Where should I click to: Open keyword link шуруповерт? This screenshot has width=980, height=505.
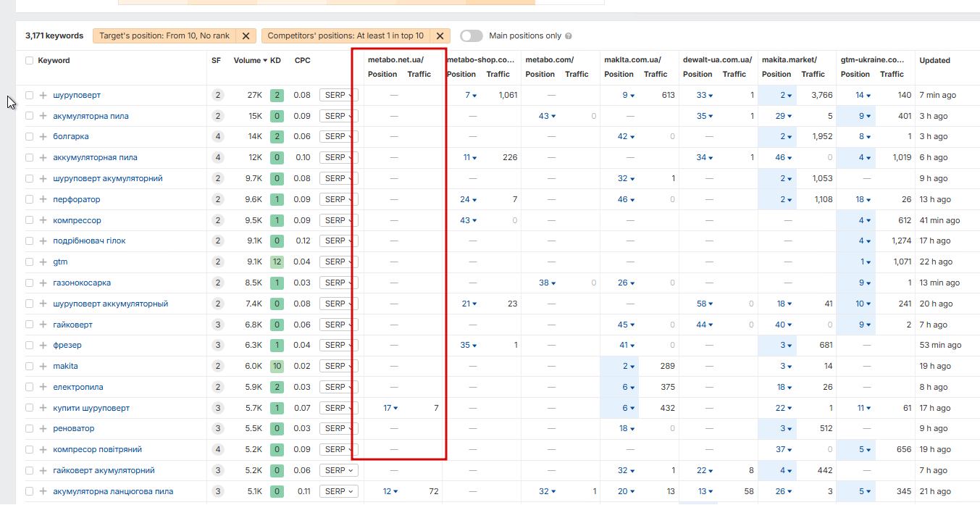[x=77, y=95]
